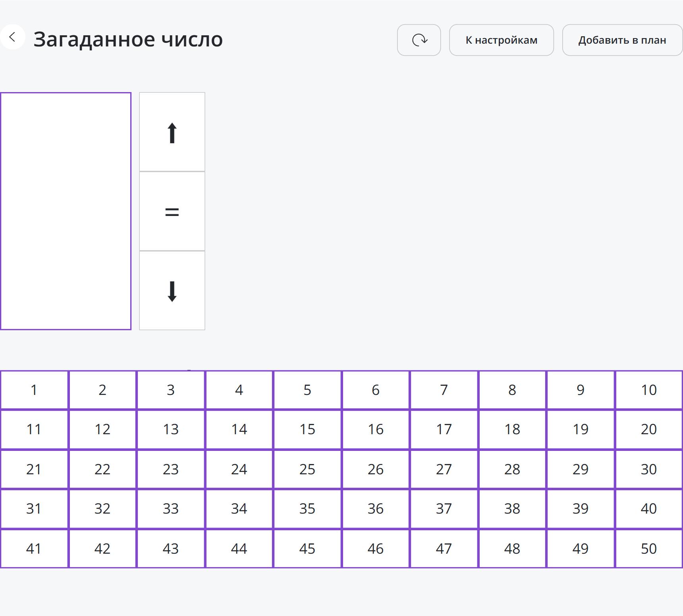Click number 36 cell
Screen dimensions: 683x616
(376, 509)
